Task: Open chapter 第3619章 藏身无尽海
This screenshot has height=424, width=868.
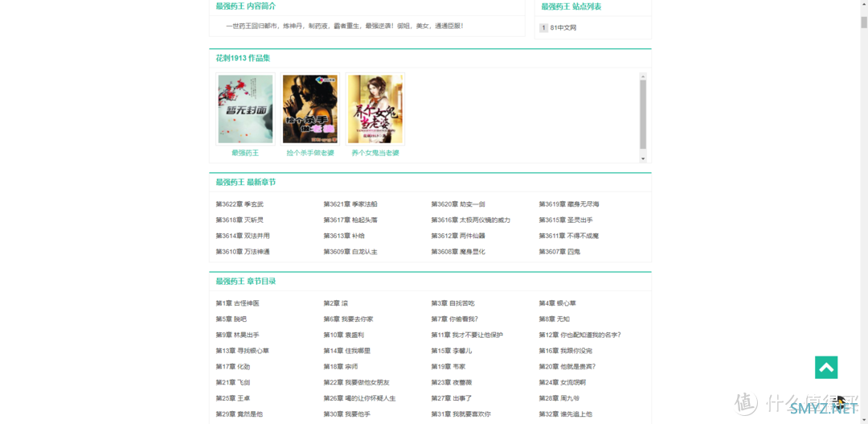Action: tap(569, 204)
